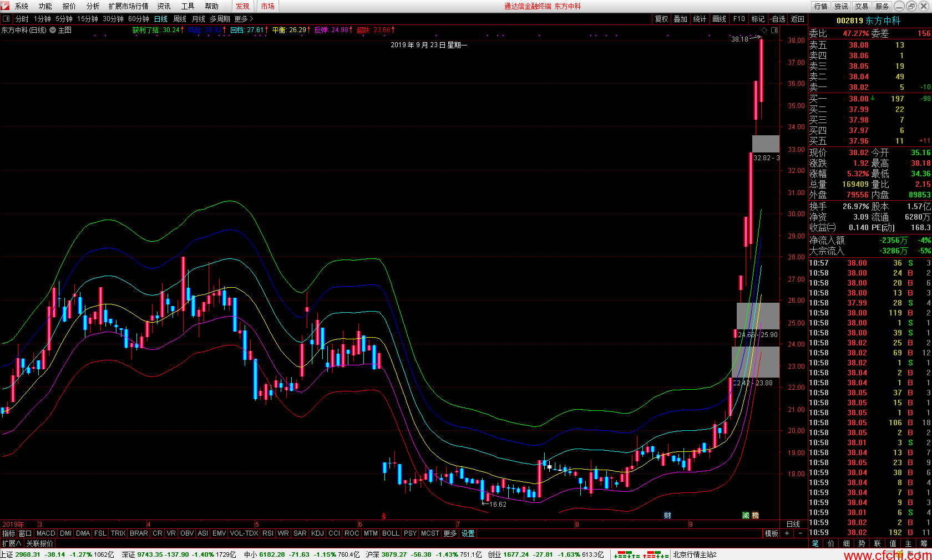Open the 多周期 multi-period view
932x560 pixels.
tap(220, 19)
